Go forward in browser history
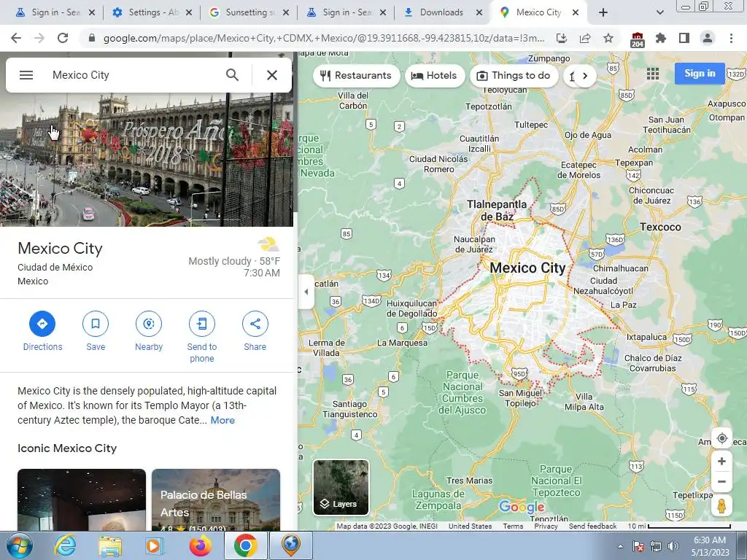The width and height of the screenshot is (747, 560). (39, 38)
